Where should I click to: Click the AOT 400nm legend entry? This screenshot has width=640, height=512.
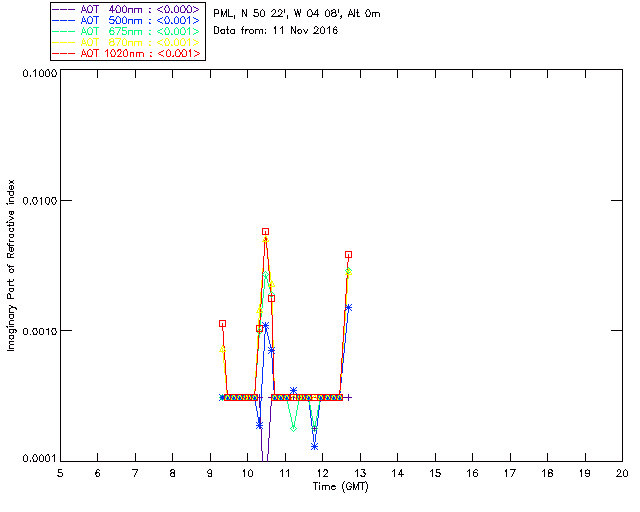127,9
